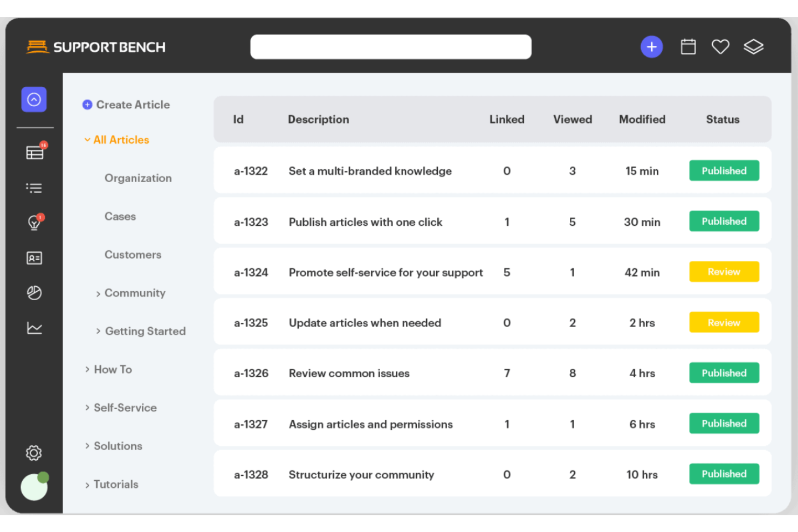Click the Support Bench logo
The image size is (798, 532).
click(96, 47)
